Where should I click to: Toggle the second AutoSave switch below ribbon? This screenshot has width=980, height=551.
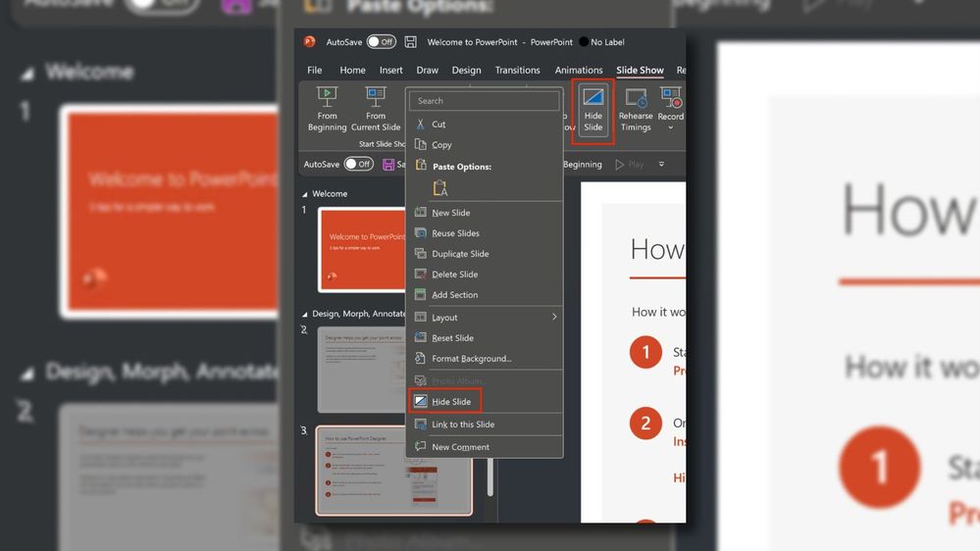(359, 165)
